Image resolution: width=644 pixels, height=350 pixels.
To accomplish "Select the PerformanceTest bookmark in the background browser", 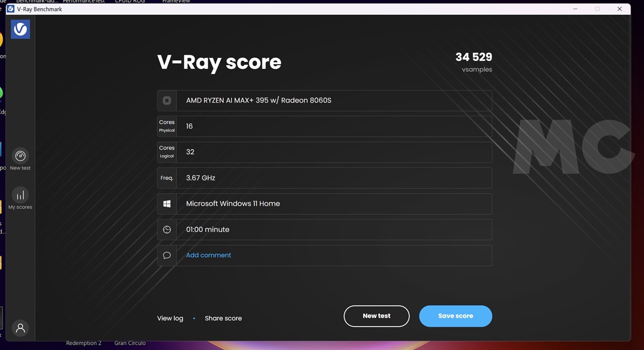I will [x=84, y=1].
